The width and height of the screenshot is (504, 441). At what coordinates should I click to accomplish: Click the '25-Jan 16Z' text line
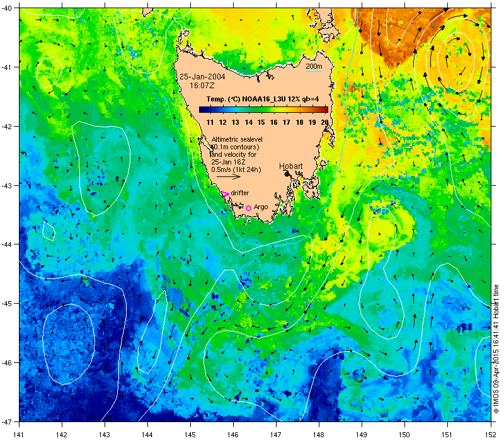coord(228,162)
